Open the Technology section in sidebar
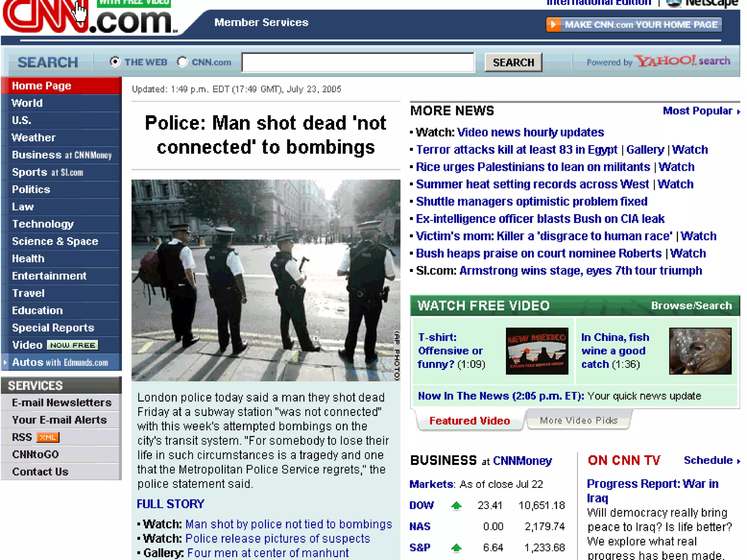Screen dimensions: 747x560 click(x=43, y=224)
